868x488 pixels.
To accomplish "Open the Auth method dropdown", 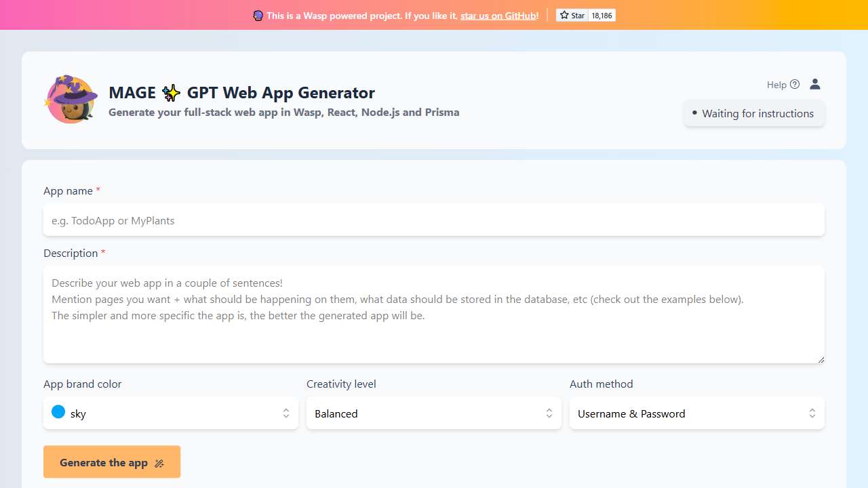I will [x=696, y=413].
